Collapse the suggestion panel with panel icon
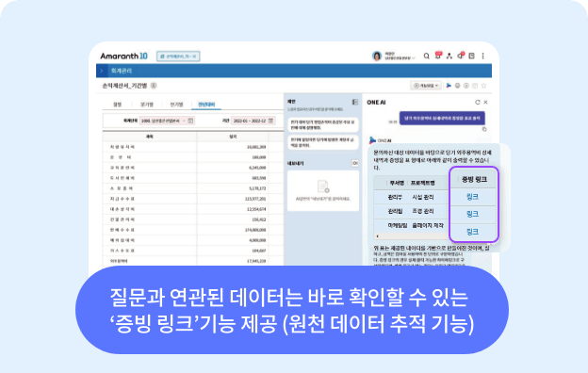588x373 pixels. click(x=354, y=102)
